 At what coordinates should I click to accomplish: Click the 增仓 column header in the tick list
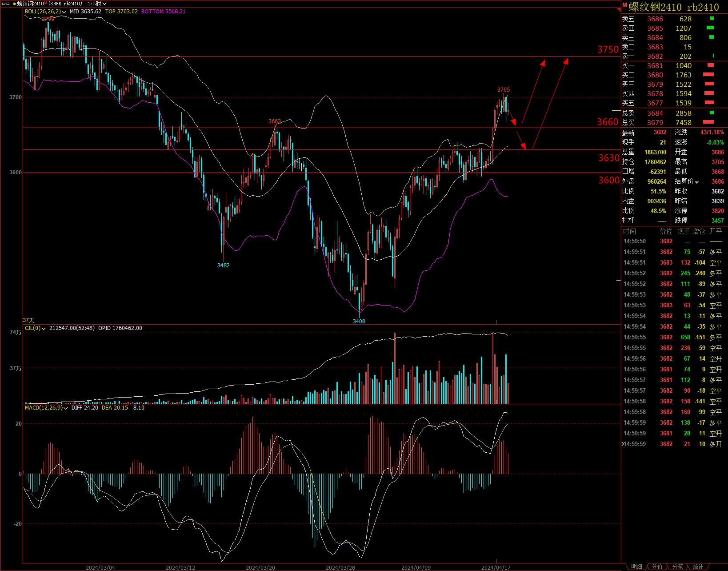click(699, 231)
